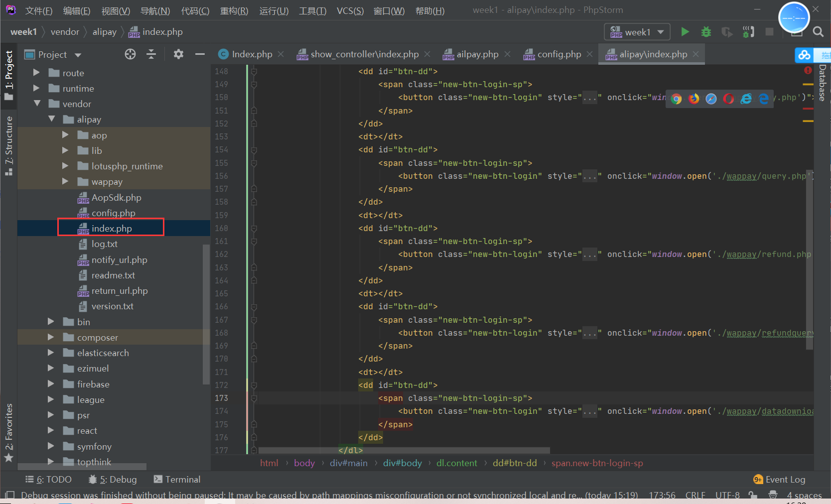Switch to the ailpay.php tab

point(477,54)
